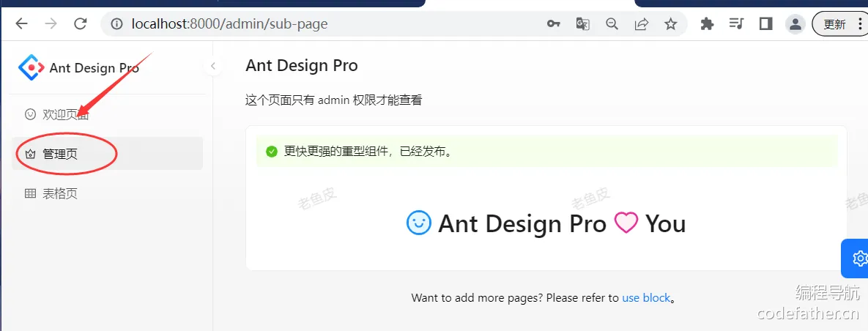This screenshot has width=868, height=331.
Task: Click the table icon beside 表格页
Action: click(x=31, y=193)
